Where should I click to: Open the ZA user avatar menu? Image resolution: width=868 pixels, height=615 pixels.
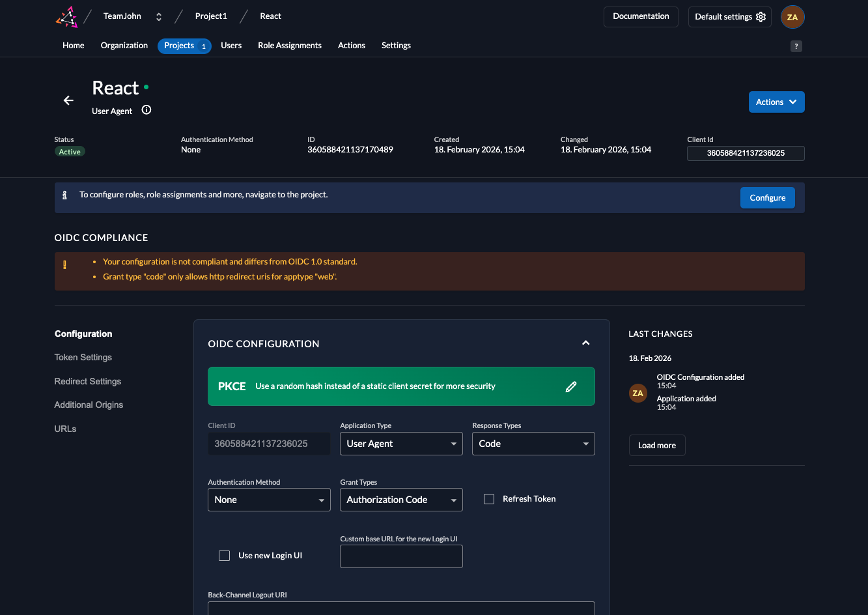[x=792, y=18]
